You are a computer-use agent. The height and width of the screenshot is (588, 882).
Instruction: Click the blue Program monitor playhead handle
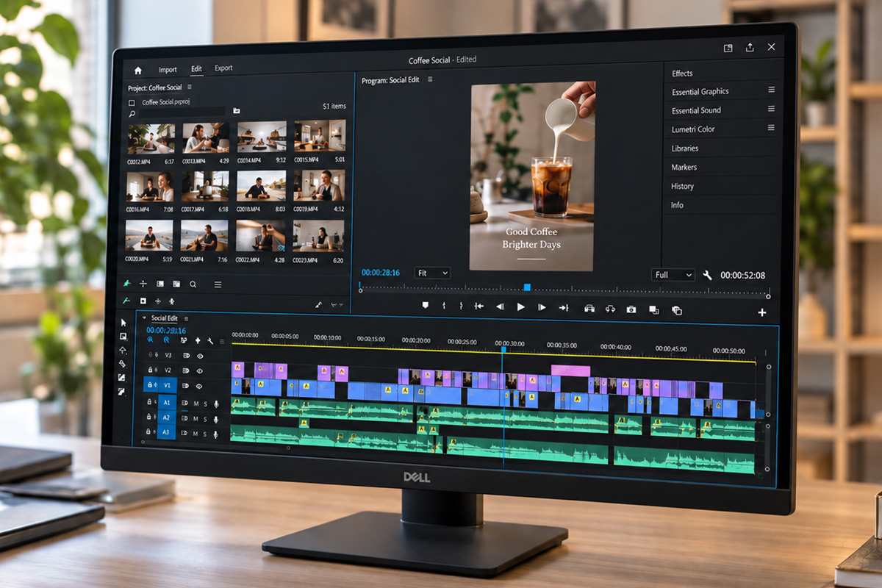point(527,287)
